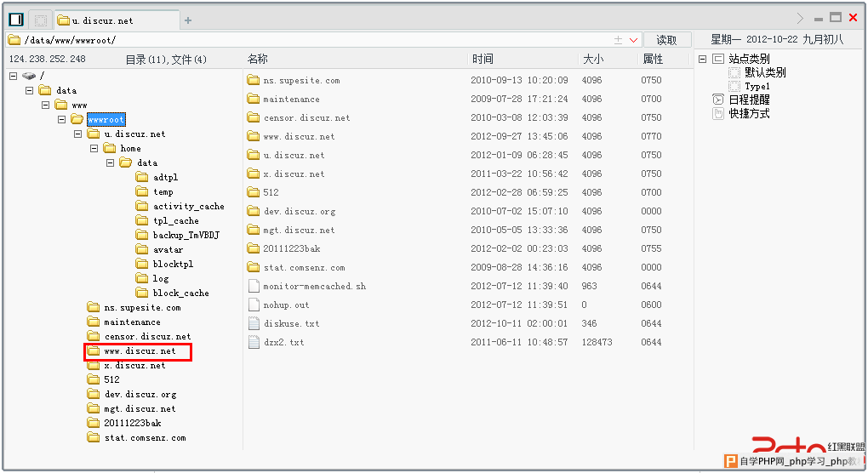Collapse the wwwroot tree node
The width and height of the screenshot is (868, 473).
click(61, 119)
